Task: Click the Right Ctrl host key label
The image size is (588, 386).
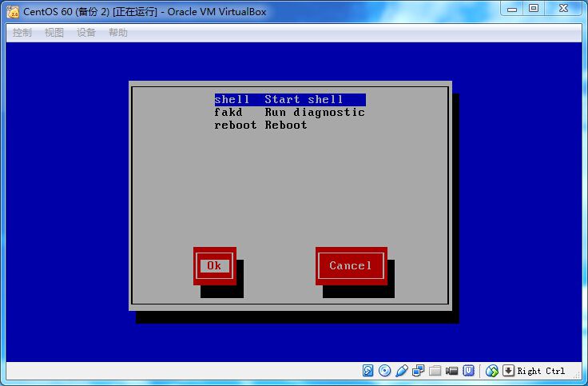Action: pyautogui.click(x=541, y=371)
